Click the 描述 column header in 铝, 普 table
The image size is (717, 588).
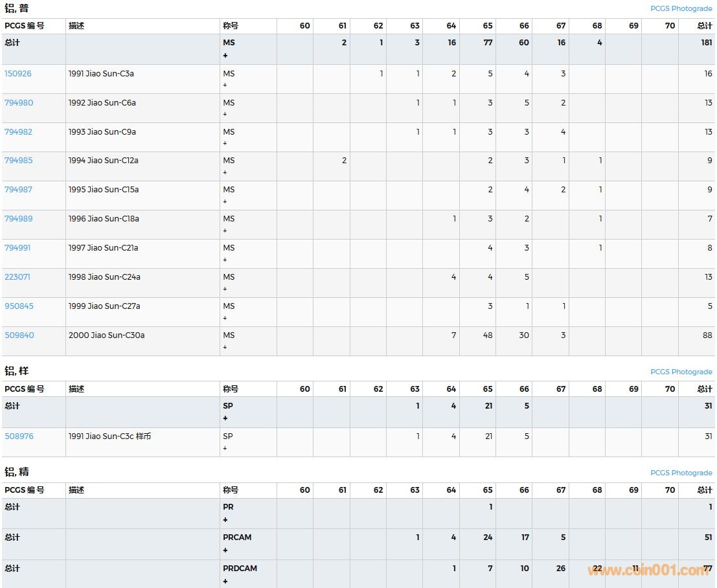pos(76,26)
